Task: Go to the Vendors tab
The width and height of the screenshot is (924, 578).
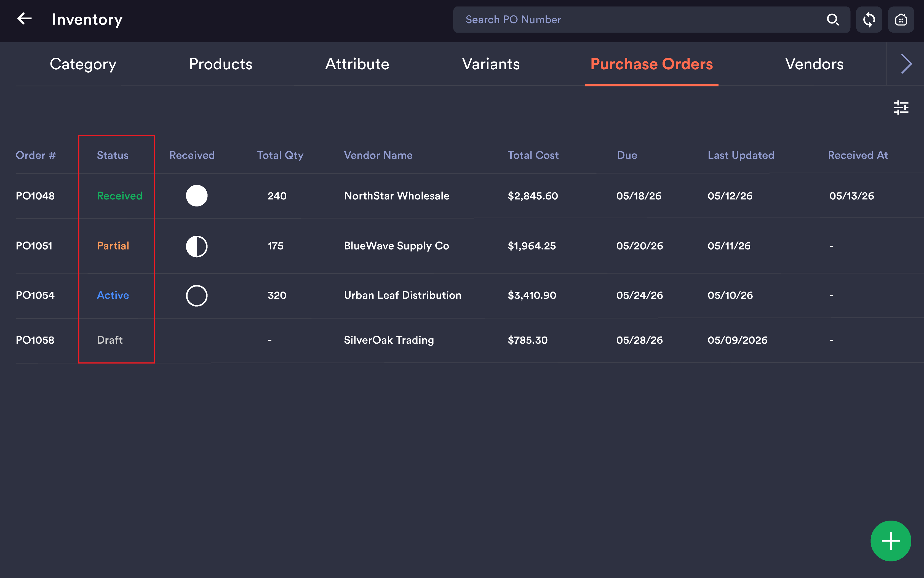Action: pos(814,64)
